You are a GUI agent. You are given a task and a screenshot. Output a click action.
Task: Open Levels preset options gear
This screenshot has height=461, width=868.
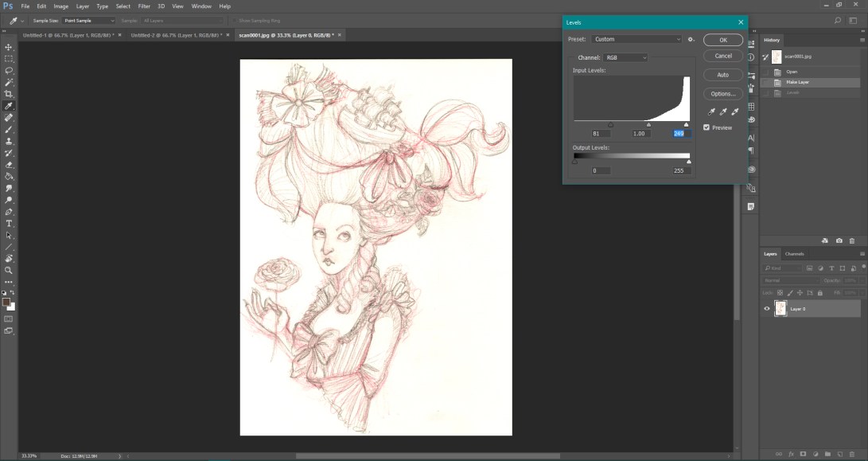(x=691, y=39)
